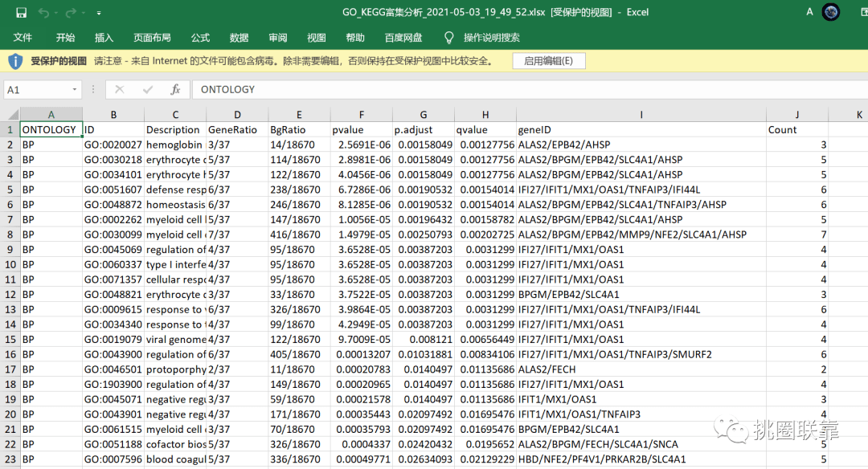
Task: Click the ONTOLOGY cell A1
Action: pyautogui.click(x=51, y=129)
